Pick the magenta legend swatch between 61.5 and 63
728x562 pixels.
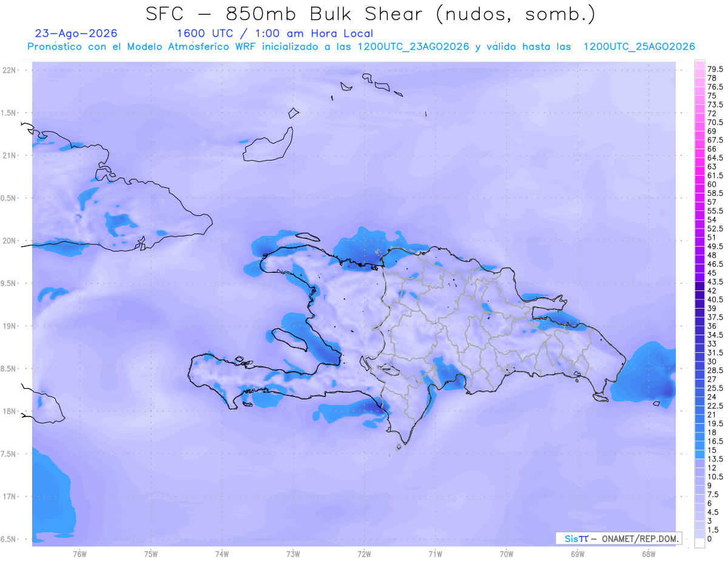(x=699, y=171)
